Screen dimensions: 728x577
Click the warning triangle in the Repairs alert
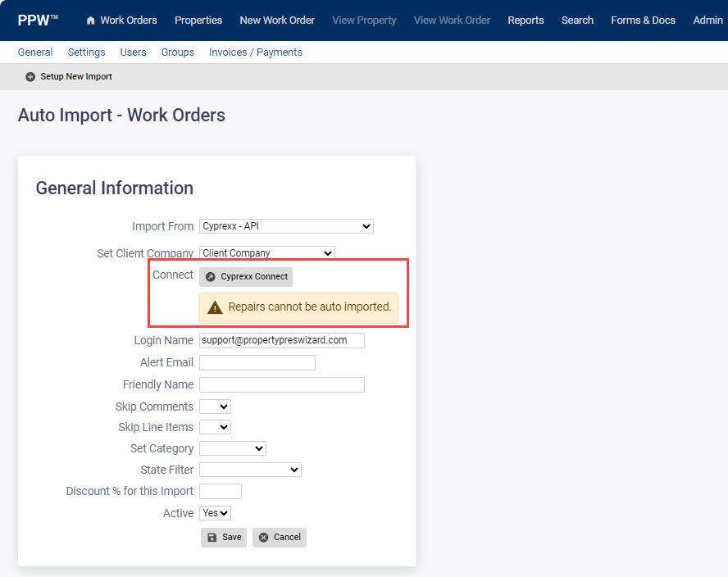(216, 308)
